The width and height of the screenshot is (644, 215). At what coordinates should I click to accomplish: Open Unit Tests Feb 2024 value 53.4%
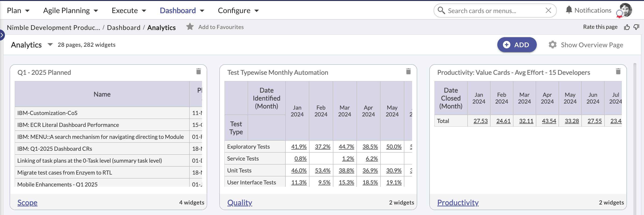322,171
